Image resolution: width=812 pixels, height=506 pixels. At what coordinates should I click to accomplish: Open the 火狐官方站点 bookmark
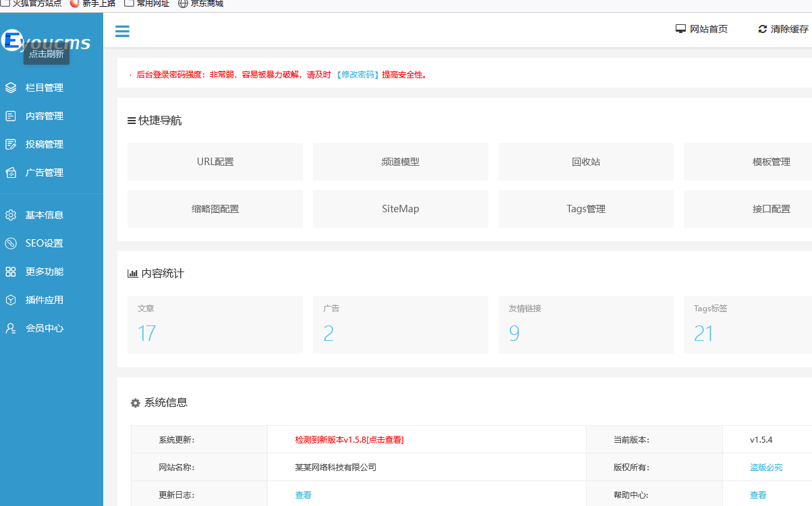31,3
